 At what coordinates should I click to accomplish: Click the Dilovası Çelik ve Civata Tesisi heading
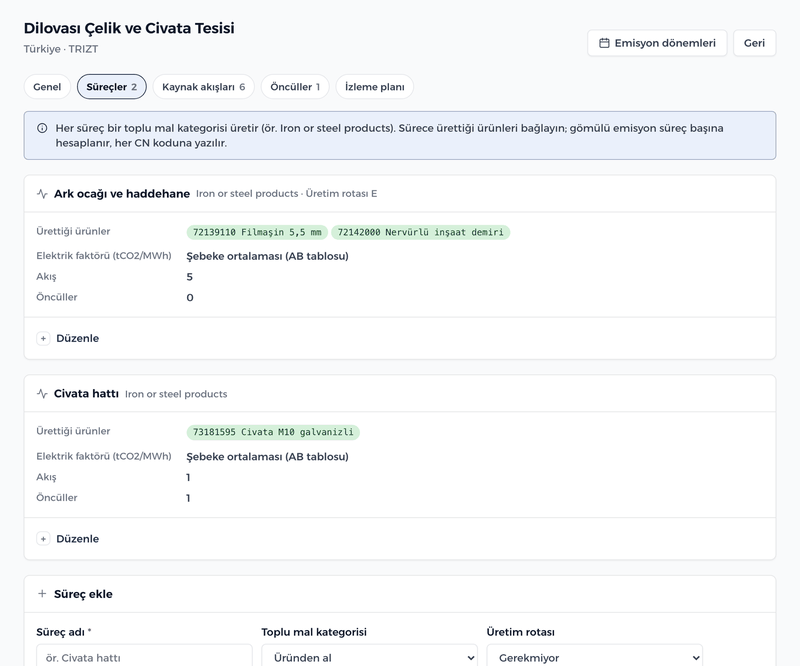pyautogui.click(x=129, y=28)
